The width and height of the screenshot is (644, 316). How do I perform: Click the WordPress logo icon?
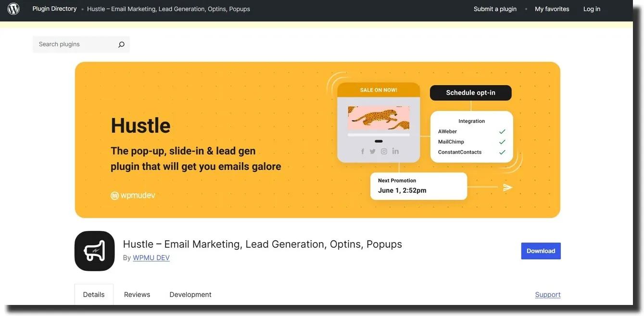pos(13,9)
